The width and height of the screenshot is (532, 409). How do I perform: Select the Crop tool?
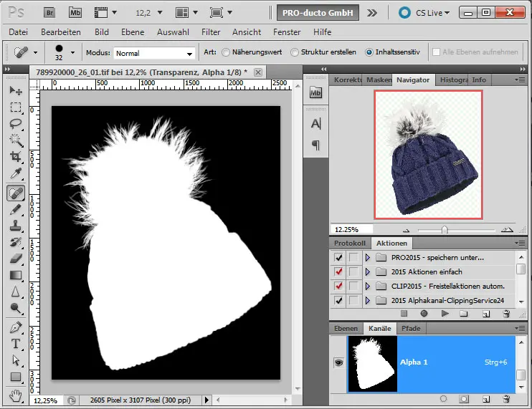click(16, 157)
